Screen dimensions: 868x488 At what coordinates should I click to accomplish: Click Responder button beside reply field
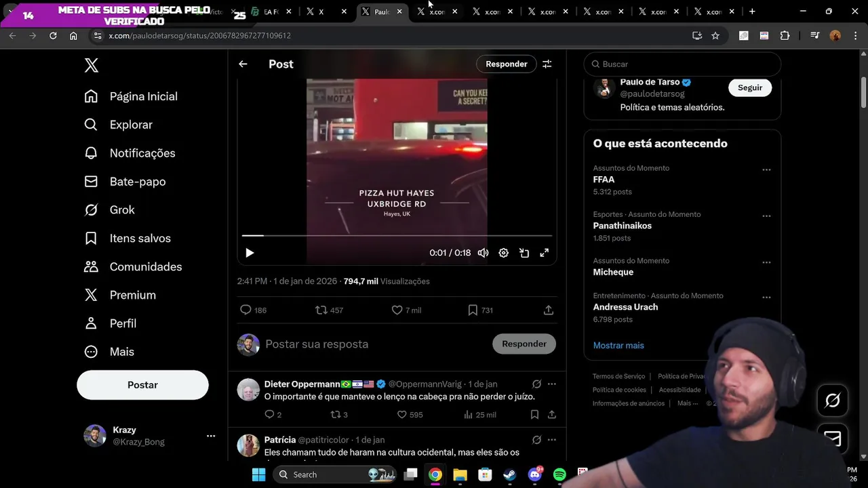(x=524, y=344)
